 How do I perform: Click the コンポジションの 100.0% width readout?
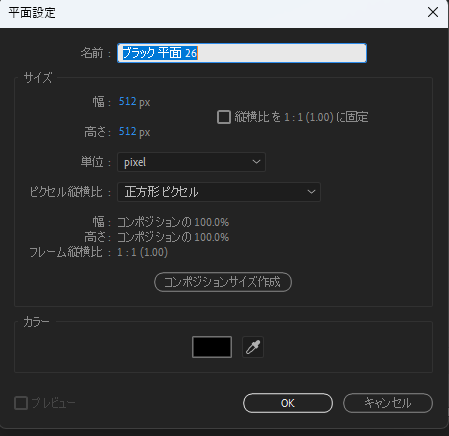(x=173, y=222)
